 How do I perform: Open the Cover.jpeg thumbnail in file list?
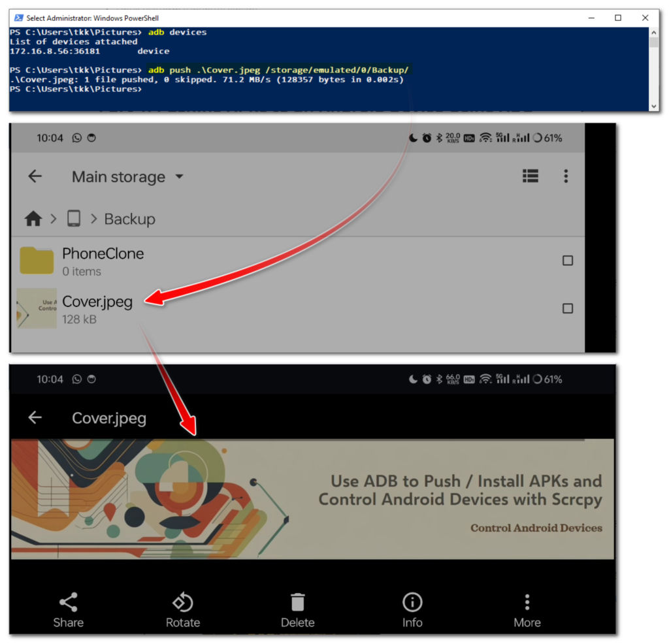[x=37, y=308]
